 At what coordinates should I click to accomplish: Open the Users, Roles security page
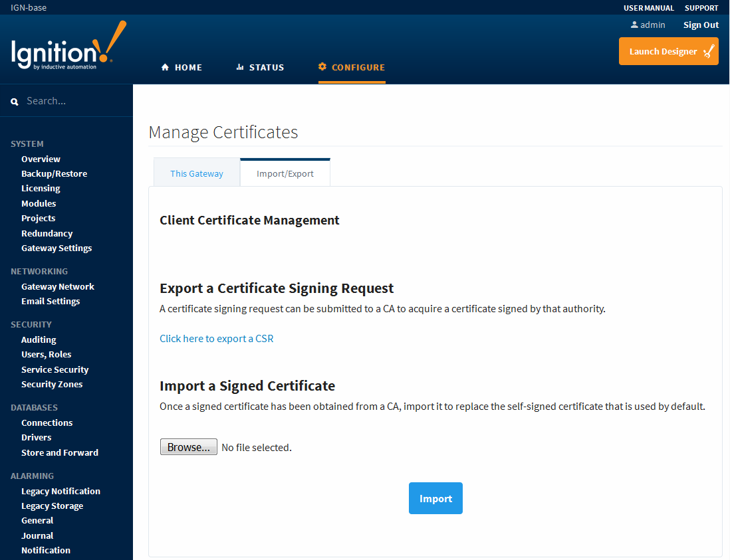pos(46,354)
